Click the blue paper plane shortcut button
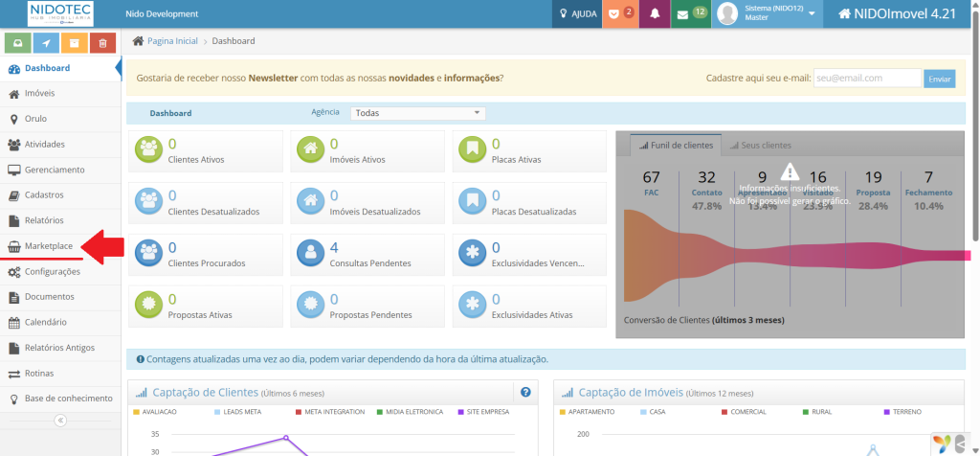 coord(46,43)
